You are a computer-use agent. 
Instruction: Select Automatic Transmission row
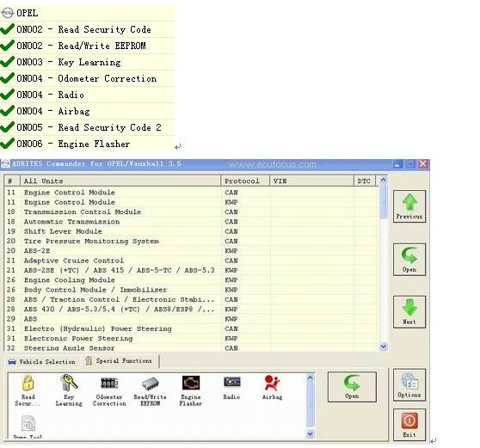click(191, 222)
